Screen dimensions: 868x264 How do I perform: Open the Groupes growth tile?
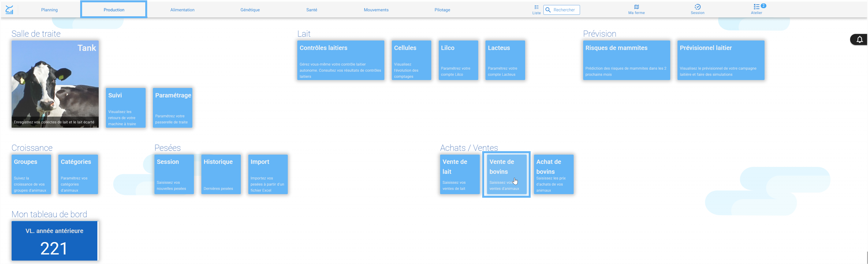[31, 174]
